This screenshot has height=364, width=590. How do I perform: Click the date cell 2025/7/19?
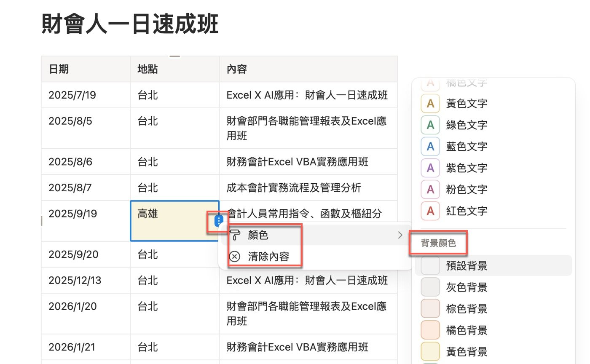click(86, 95)
